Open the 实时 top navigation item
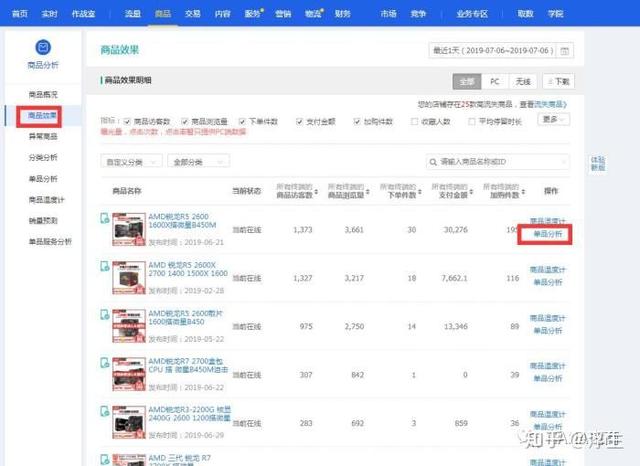 [49, 14]
